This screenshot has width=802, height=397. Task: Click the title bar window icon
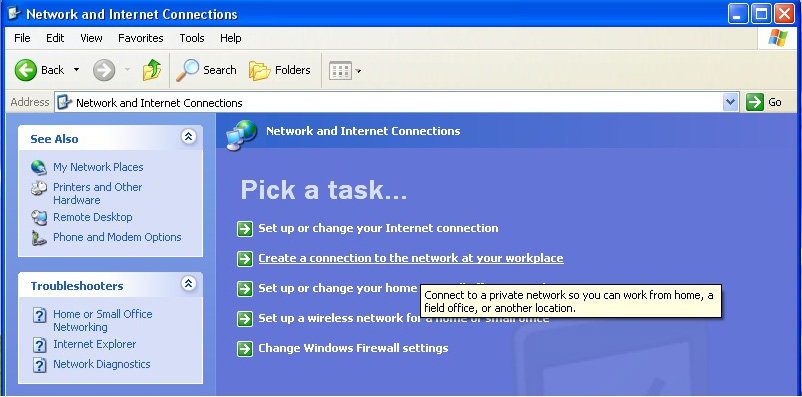[14, 13]
